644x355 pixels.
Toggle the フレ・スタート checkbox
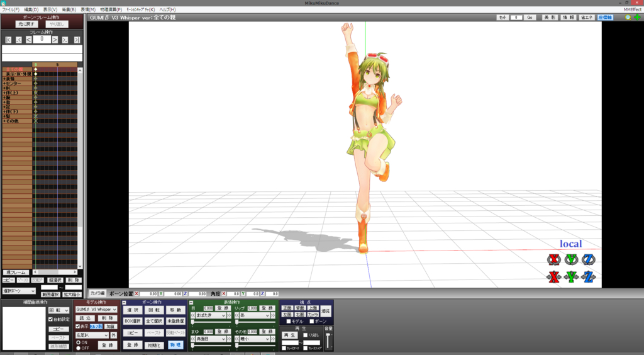coord(284,348)
